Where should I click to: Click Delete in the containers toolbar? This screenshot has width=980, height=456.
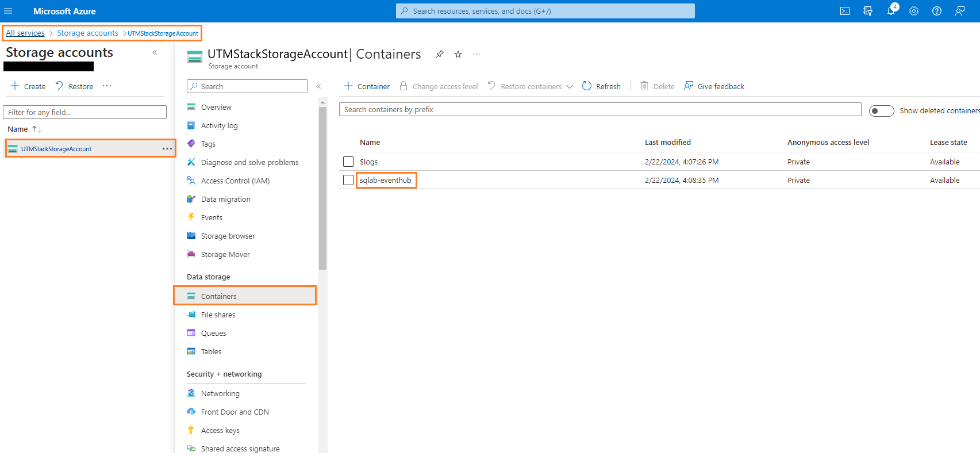[x=658, y=86]
